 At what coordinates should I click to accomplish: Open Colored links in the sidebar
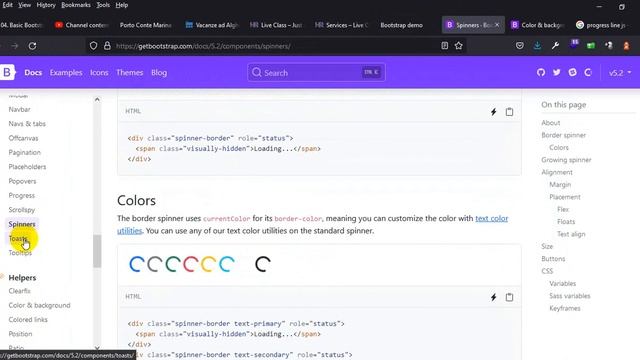point(28,320)
